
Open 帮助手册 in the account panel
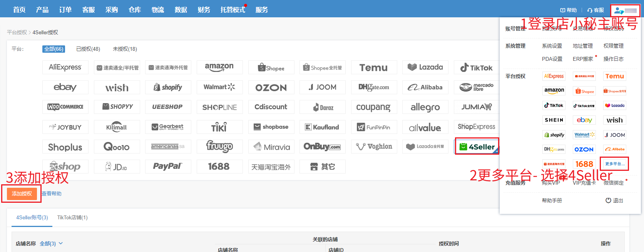point(552,200)
